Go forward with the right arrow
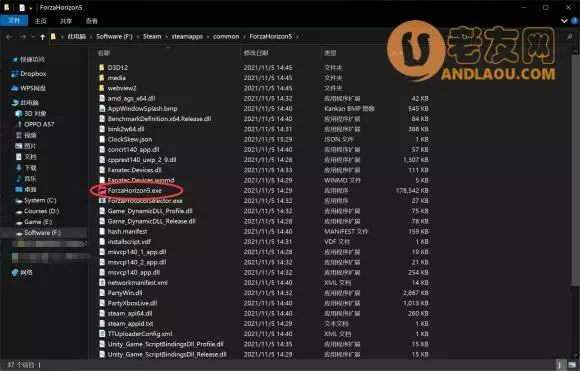This screenshot has height=371, width=580. pyautogui.click(x=23, y=37)
